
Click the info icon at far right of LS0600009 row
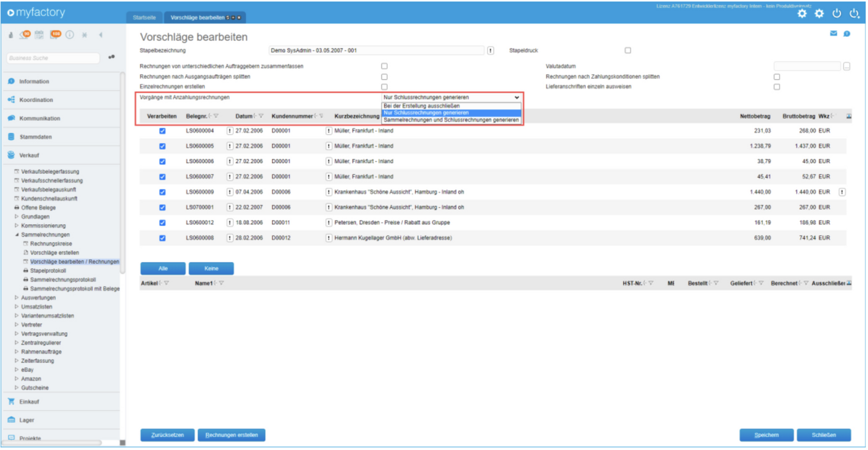click(842, 192)
